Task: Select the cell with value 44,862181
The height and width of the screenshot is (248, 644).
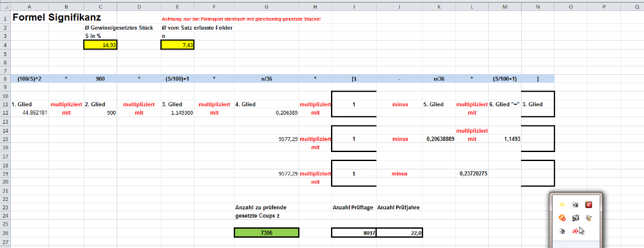Action: point(30,113)
